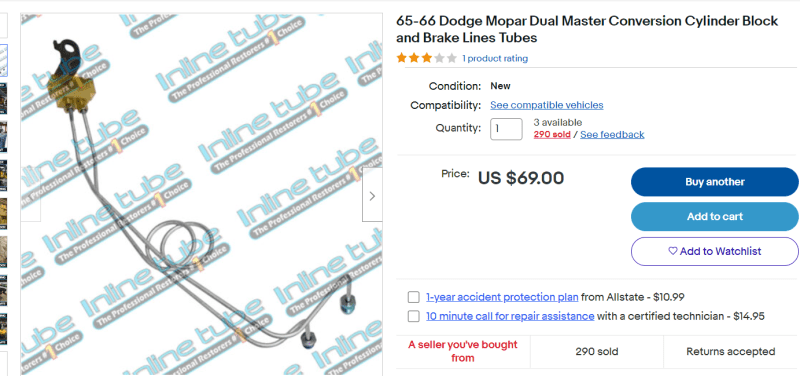800x376 pixels.
Task: Check the 1-year accident protection plan box
Action: (413, 297)
